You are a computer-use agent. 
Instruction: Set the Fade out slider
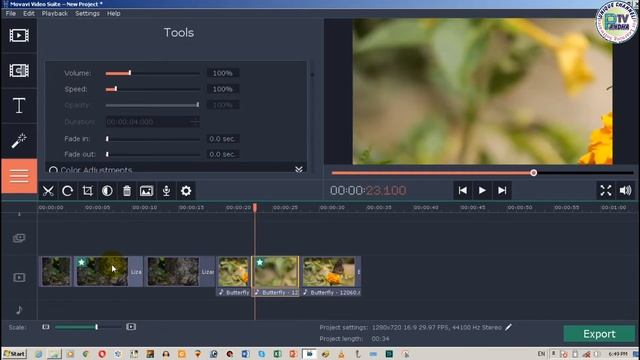pos(153,154)
